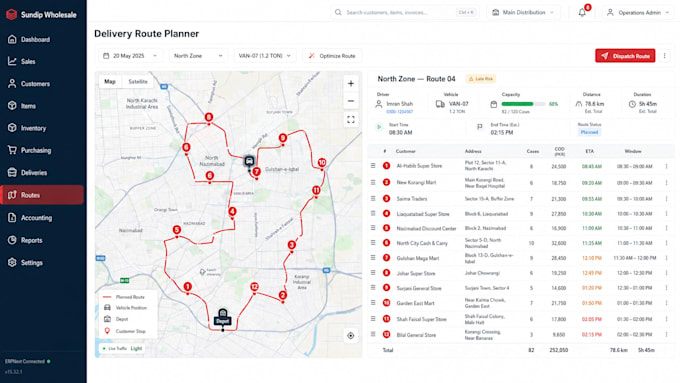Click the Settings gear icon
680x383 pixels.
pyautogui.click(x=12, y=262)
